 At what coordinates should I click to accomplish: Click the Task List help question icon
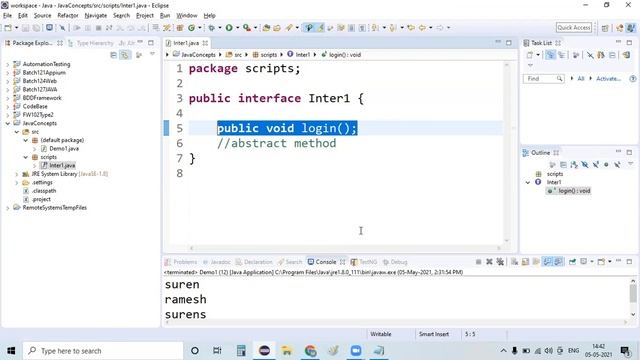[633, 78]
